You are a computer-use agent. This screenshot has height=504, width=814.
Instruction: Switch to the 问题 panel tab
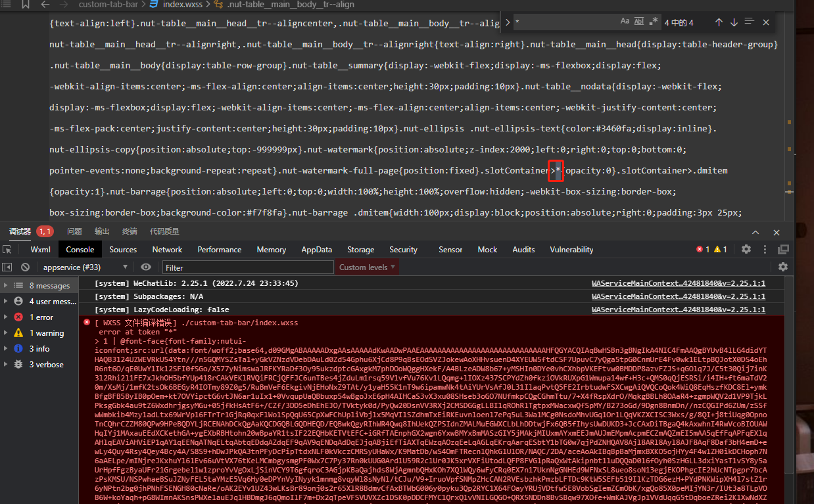74,231
